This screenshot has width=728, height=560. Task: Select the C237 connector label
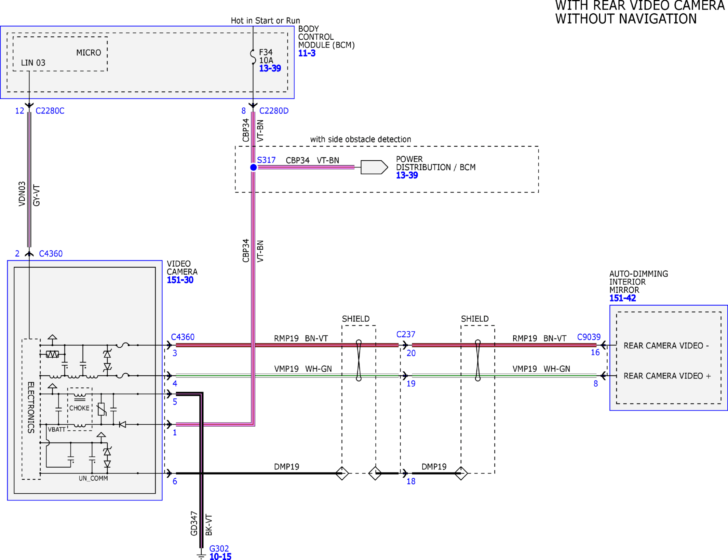406,334
